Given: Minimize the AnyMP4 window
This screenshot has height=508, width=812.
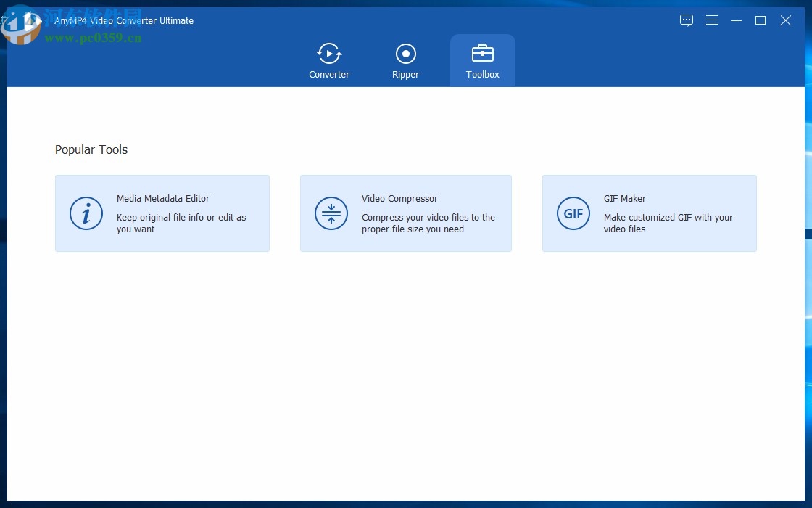Looking at the screenshot, I should [736, 20].
